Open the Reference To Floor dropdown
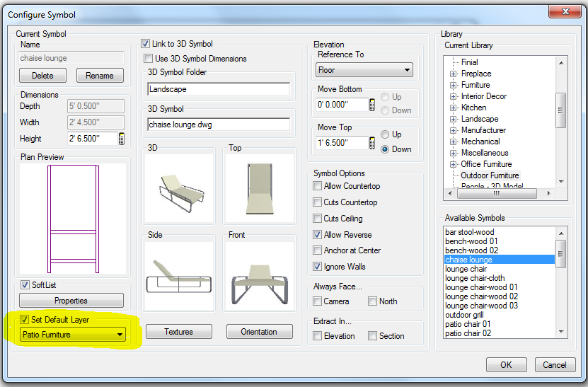This screenshot has width=588, height=387. click(x=364, y=70)
